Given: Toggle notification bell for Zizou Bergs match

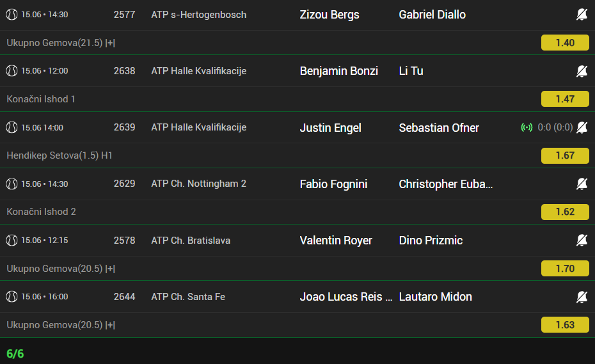Looking at the screenshot, I should [582, 15].
